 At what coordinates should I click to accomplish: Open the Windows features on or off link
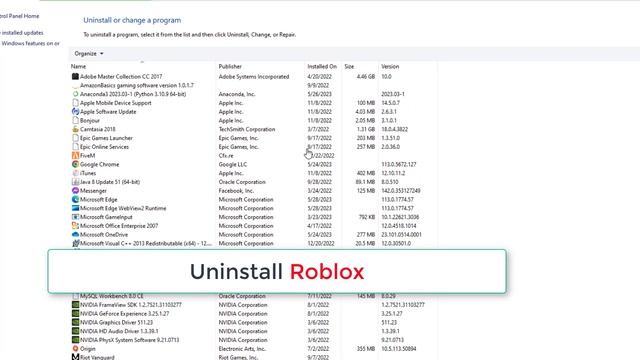pyautogui.click(x=30, y=43)
